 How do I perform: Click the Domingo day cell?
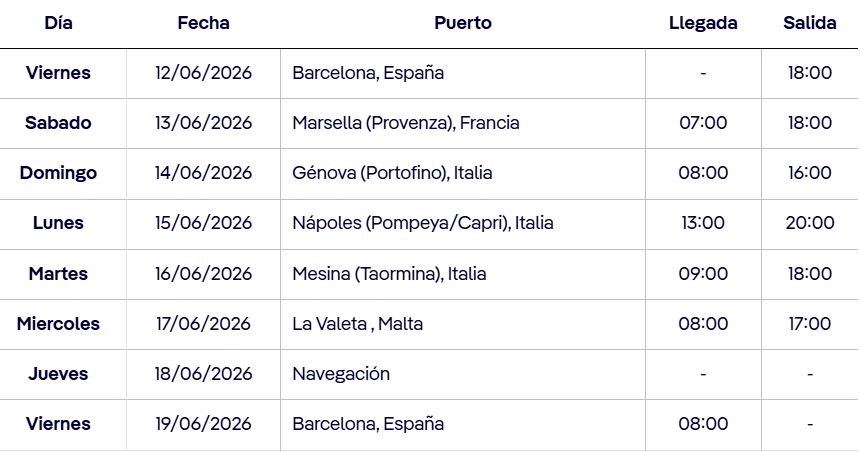(x=58, y=173)
